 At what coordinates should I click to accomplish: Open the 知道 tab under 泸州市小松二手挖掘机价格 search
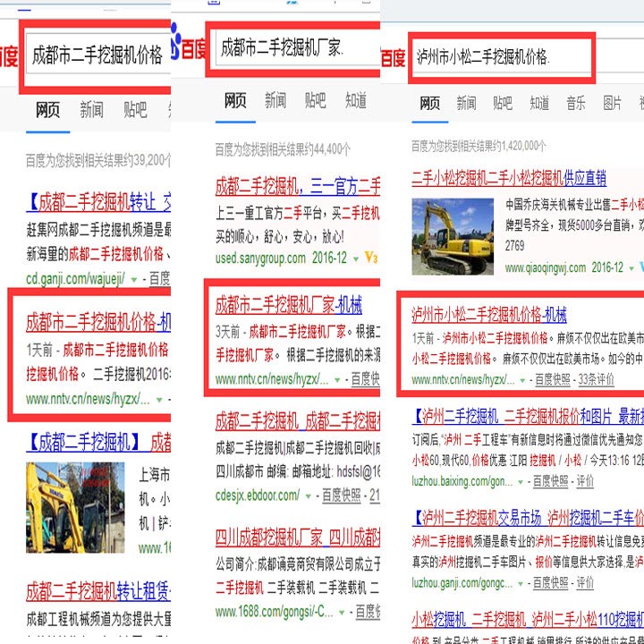pyautogui.click(x=539, y=103)
